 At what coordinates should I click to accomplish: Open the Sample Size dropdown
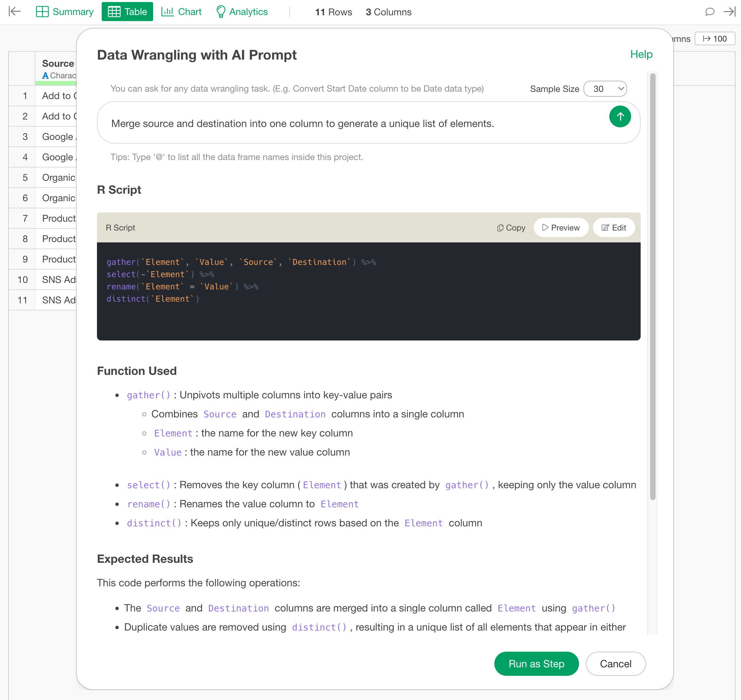[605, 89]
